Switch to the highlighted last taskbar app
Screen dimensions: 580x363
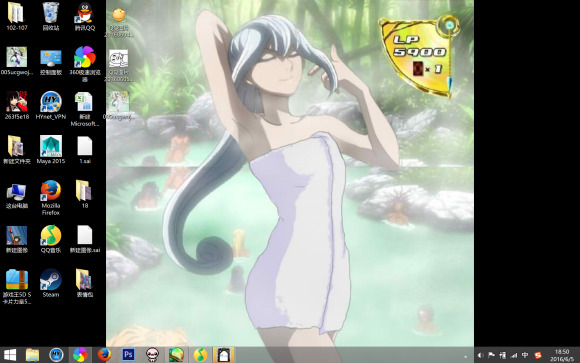[224, 355]
